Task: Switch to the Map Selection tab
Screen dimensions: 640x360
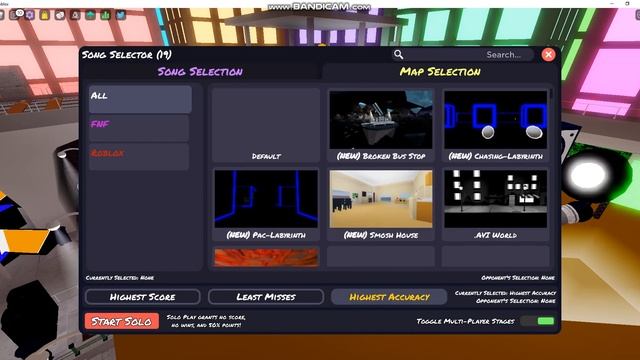Action: click(440, 71)
